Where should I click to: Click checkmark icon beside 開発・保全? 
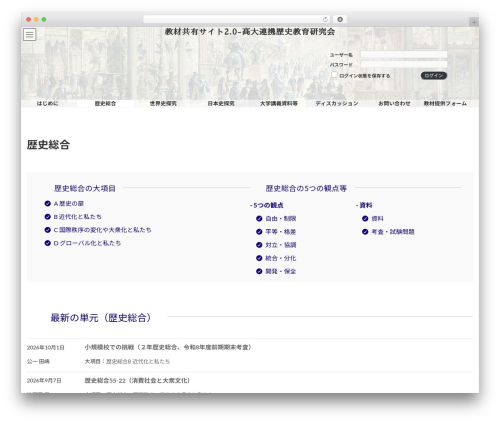259,271
